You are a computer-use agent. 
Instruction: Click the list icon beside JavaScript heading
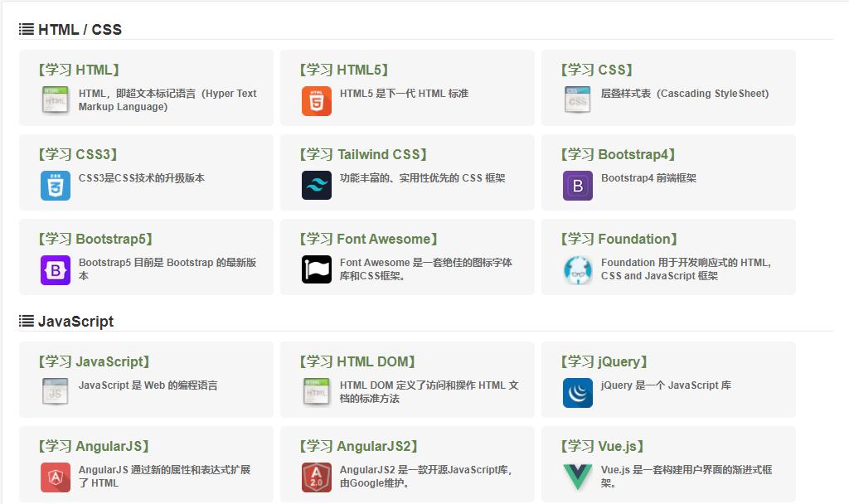click(26, 321)
